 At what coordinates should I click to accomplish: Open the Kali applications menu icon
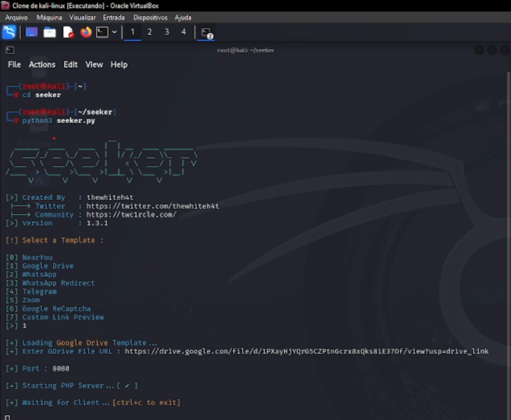[9, 32]
